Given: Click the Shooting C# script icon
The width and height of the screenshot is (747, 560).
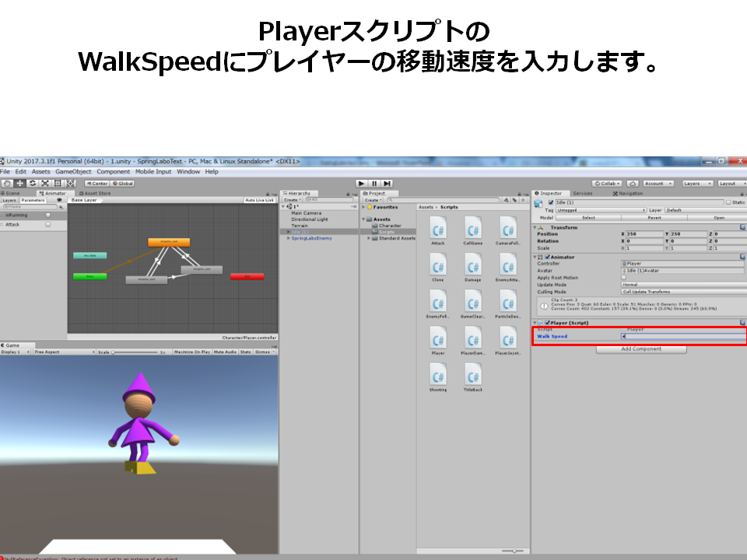Looking at the screenshot, I should [x=438, y=374].
